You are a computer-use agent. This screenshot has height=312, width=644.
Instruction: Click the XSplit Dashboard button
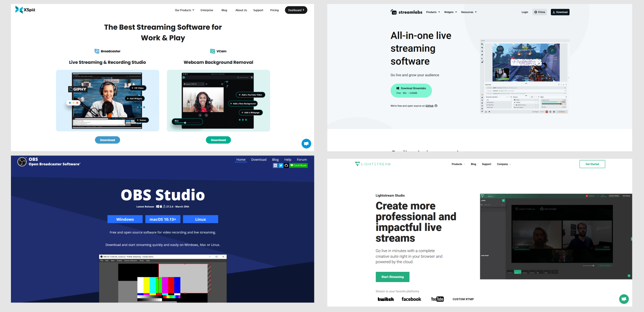pos(296,10)
